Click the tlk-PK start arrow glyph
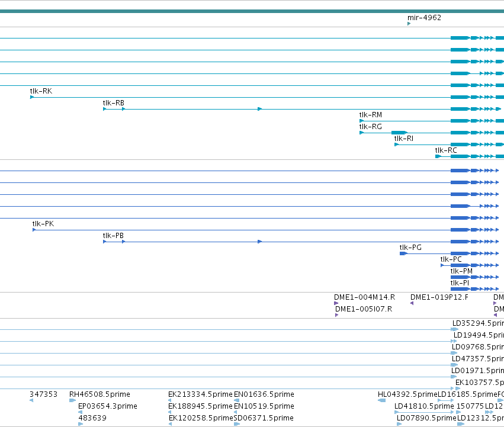The image size is (504, 427). (x=34, y=230)
